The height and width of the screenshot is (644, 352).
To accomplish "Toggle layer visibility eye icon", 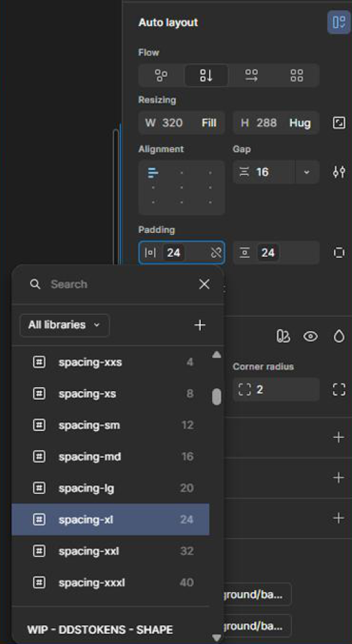I will click(x=311, y=337).
